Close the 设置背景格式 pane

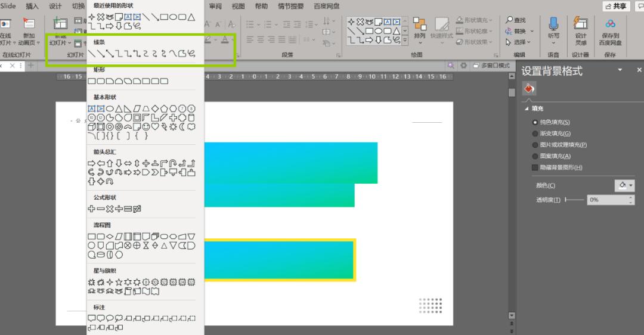coord(639,70)
